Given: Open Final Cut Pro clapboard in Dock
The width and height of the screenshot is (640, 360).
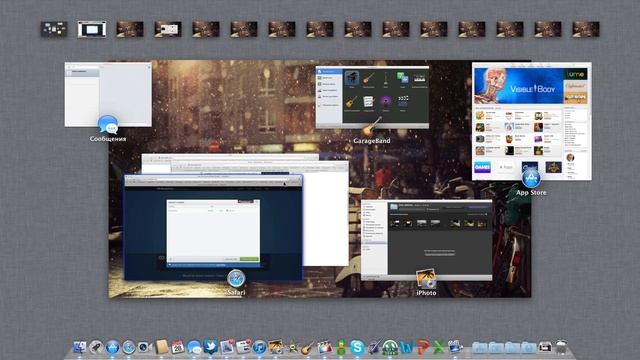Looking at the screenshot, I should 324,347.
